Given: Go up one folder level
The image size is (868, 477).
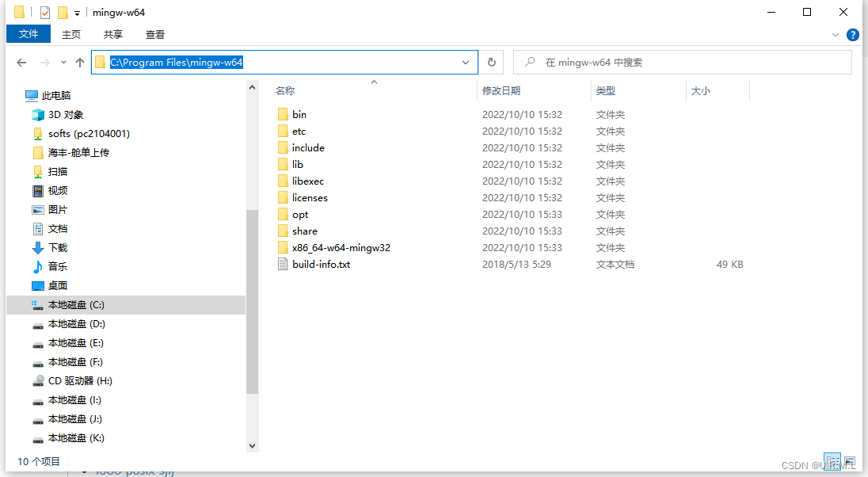Looking at the screenshot, I should click(x=80, y=63).
